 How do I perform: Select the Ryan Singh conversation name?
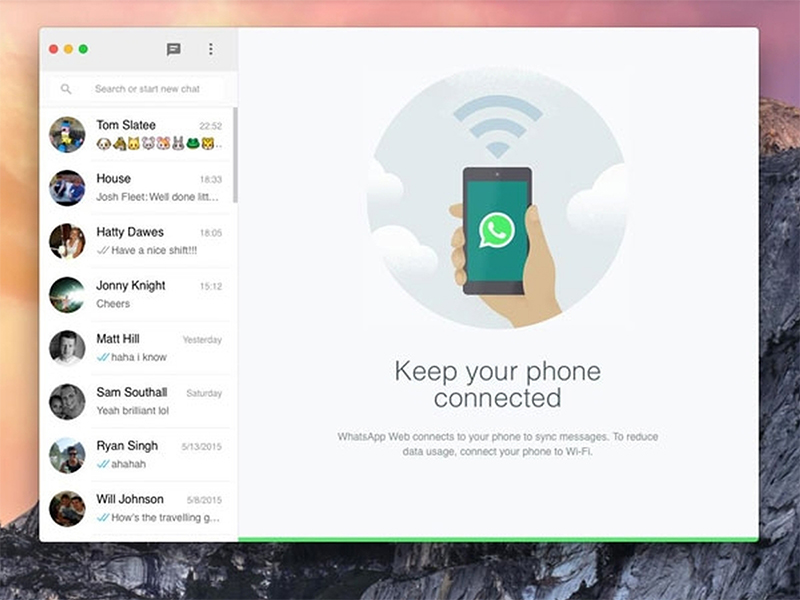pos(127,446)
